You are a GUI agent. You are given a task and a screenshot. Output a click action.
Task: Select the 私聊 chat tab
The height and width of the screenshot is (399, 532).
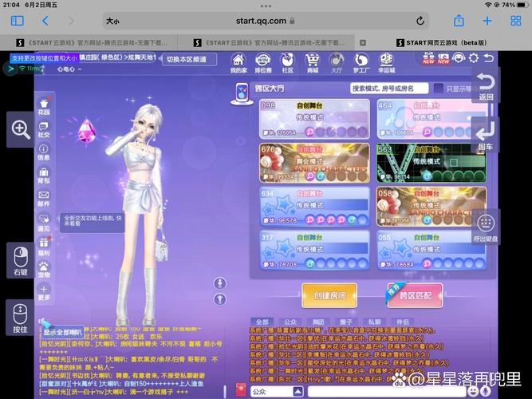(x=375, y=322)
